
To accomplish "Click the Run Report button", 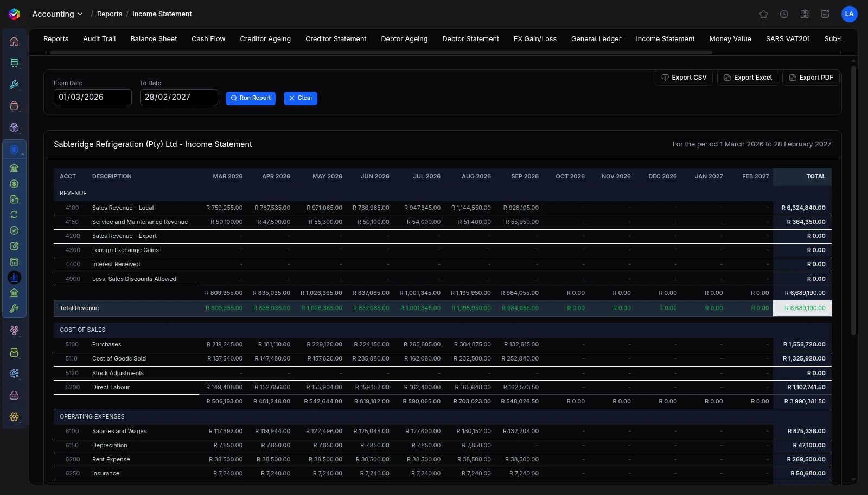I will coord(251,98).
